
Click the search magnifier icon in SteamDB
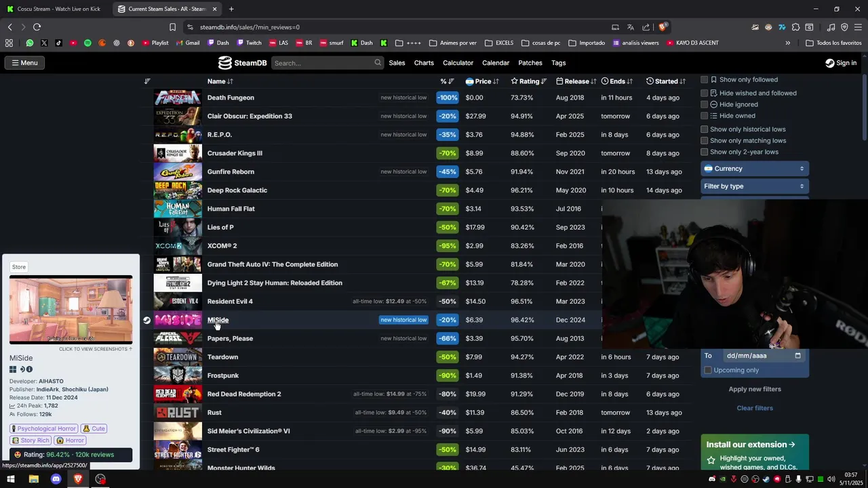point(378,63)
